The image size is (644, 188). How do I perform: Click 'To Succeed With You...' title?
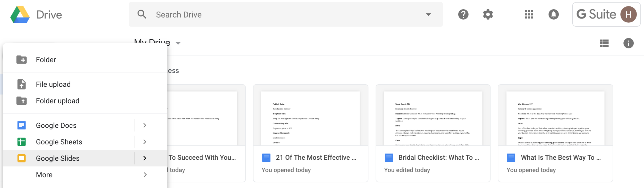[x=202, y=158]
